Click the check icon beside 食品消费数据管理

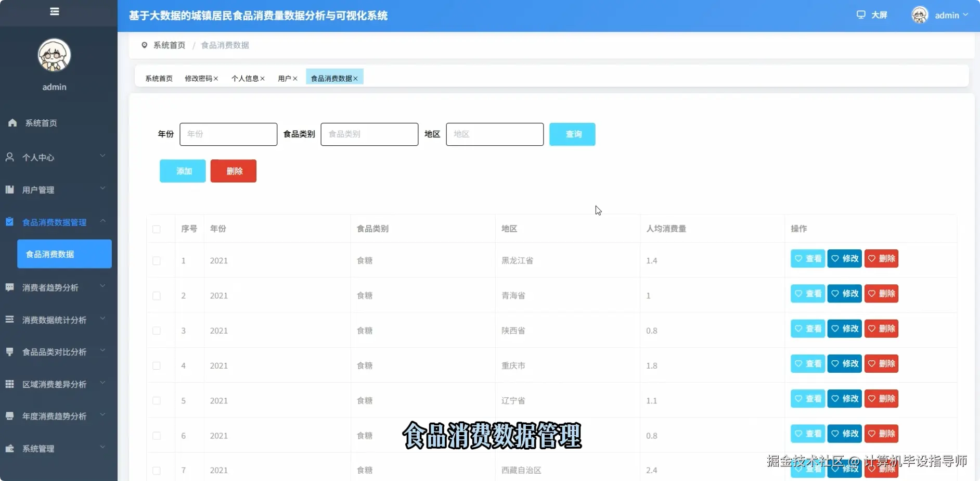[x=9, y=222]
